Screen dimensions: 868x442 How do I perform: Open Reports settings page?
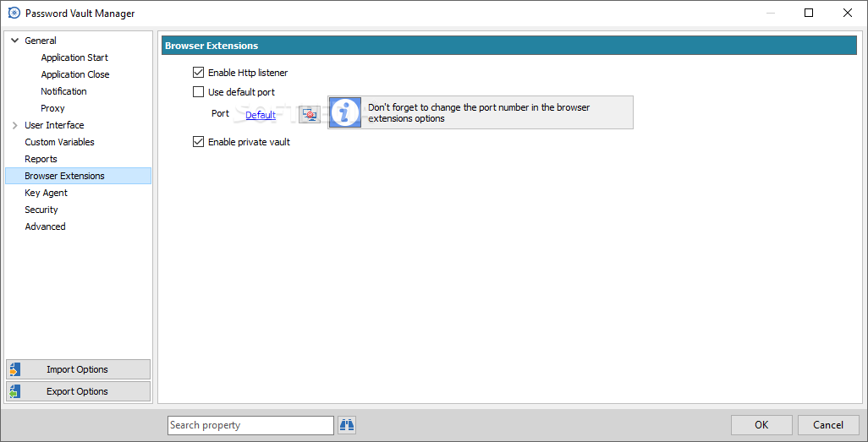41,159
